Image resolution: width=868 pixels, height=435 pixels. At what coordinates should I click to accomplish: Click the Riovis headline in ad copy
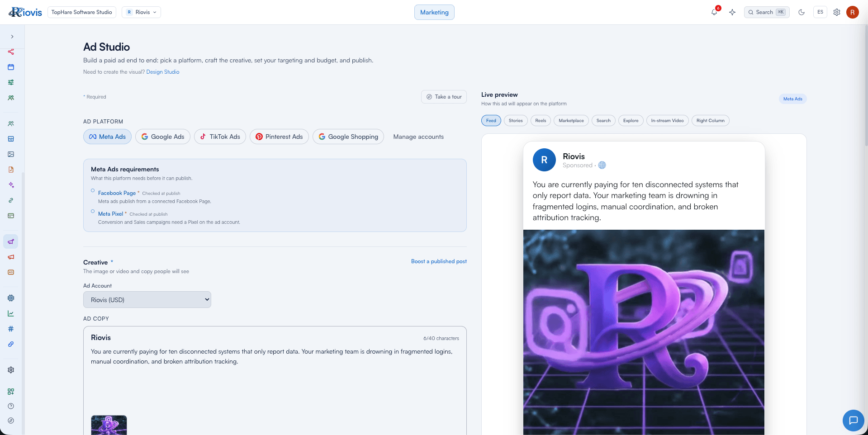pos(101,338)
